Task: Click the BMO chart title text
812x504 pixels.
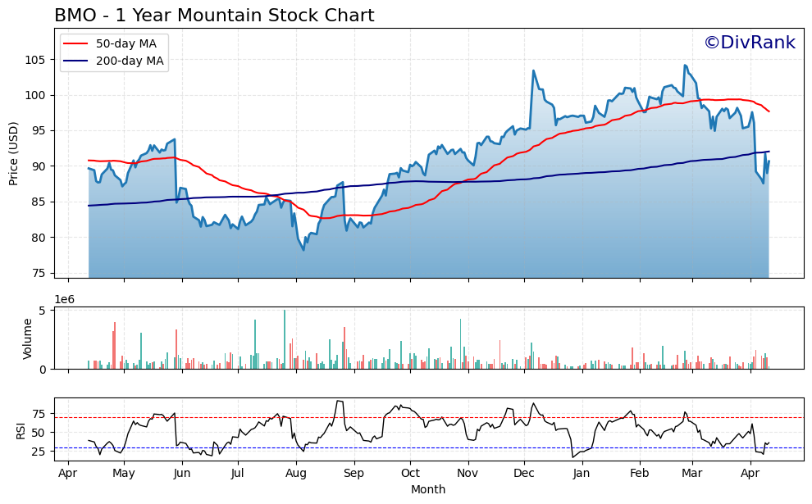Action: click(x=214, y=16)
